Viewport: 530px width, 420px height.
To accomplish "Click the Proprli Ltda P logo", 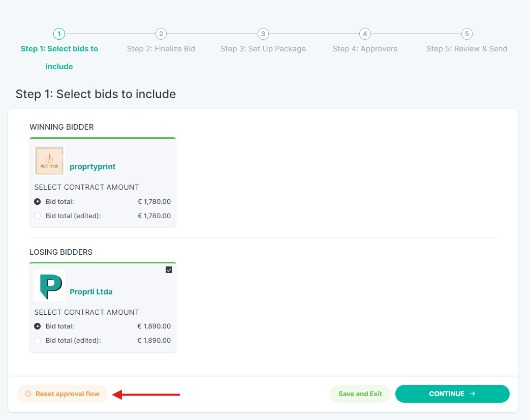I will (50, 286).
